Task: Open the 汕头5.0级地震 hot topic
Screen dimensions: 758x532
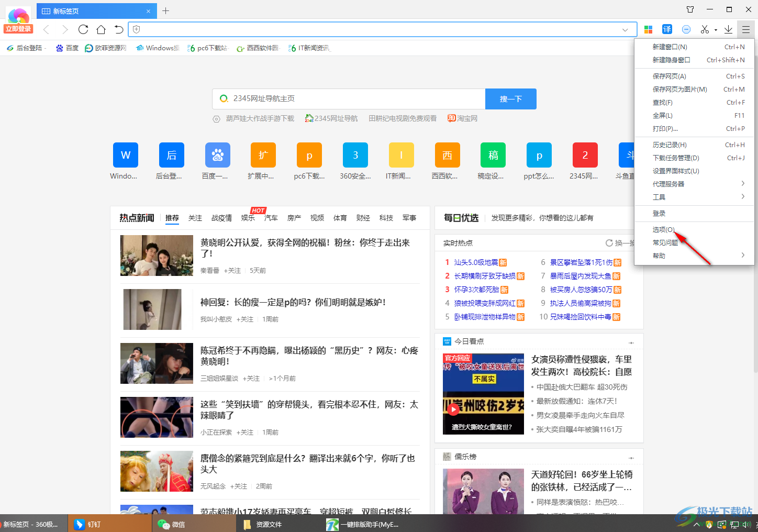Action: [476, 262]
